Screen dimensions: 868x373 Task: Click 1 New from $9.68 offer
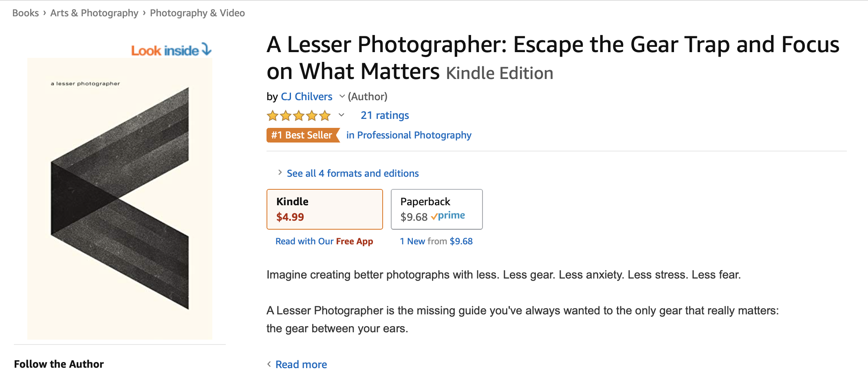(x=436, y=241)
